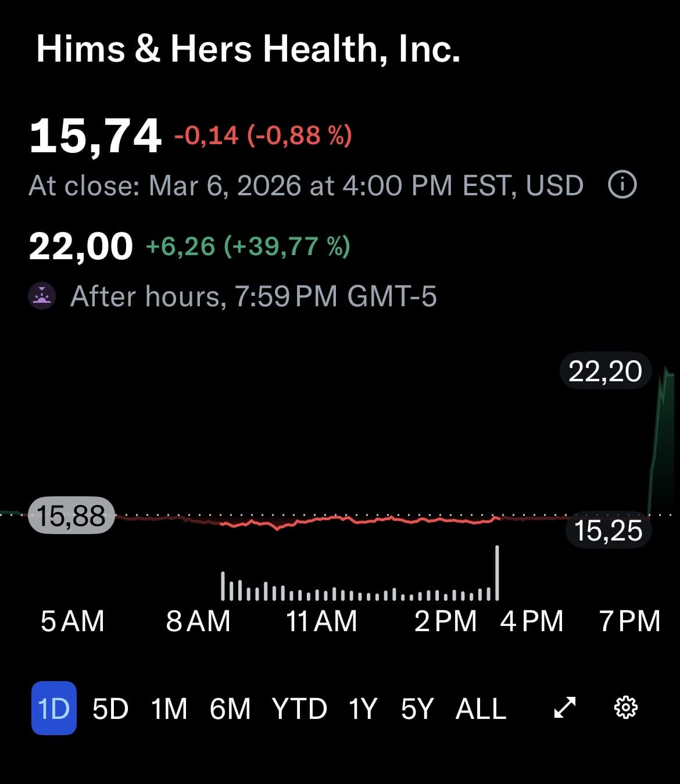
Task: Tap the info icon beside USD
Action: point(622,185)
